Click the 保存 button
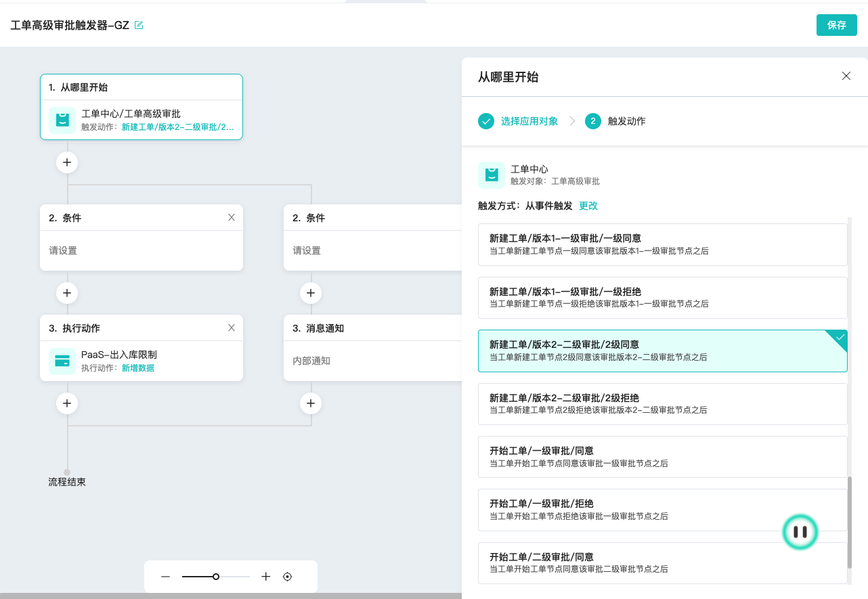 pos(837,25)
